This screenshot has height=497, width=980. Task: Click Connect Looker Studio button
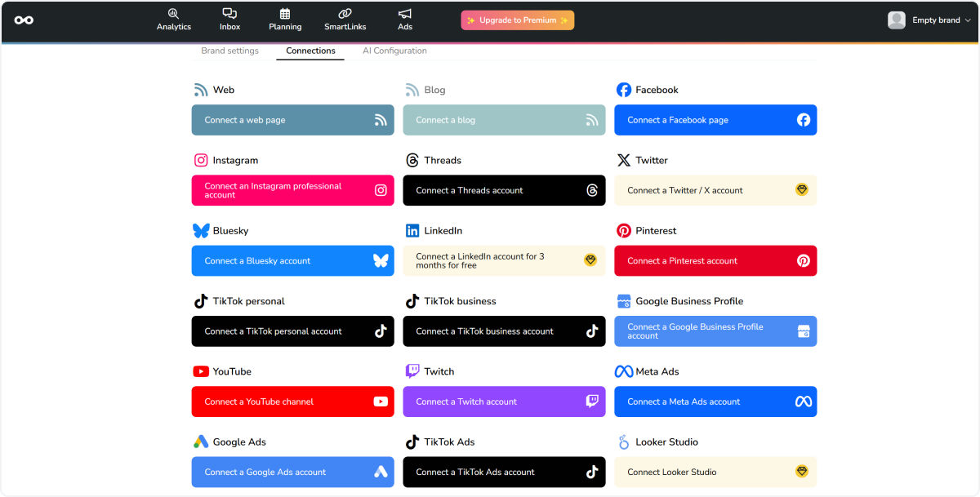tap(715, 472)
